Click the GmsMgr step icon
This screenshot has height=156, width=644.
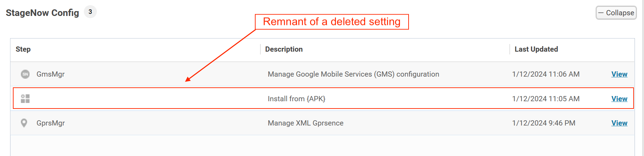25,74
